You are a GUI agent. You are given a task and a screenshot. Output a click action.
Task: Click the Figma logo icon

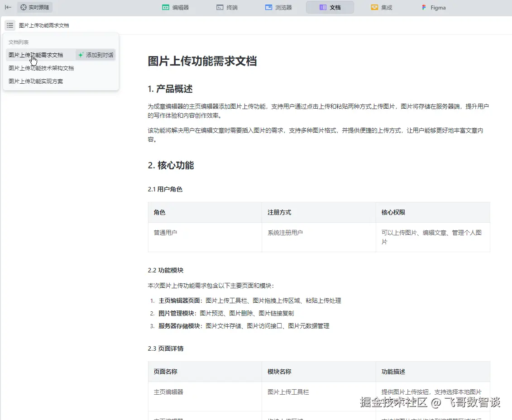[424, 7]
